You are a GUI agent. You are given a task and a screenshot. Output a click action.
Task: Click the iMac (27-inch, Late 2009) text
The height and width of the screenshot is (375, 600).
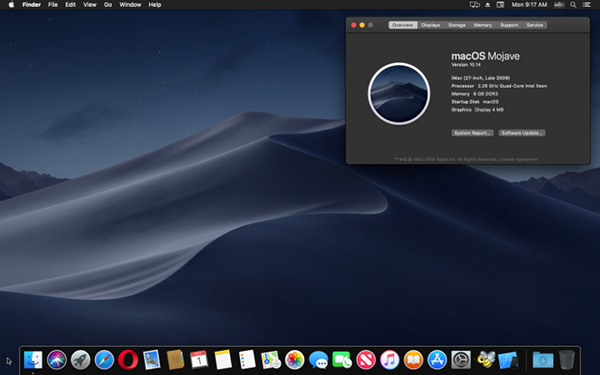click(x=481, y=78)
